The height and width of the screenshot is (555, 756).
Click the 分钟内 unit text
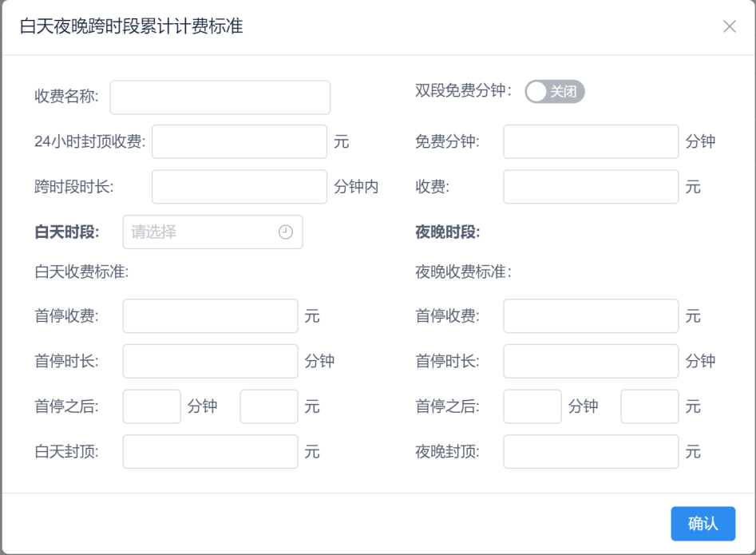pos(356,187)
